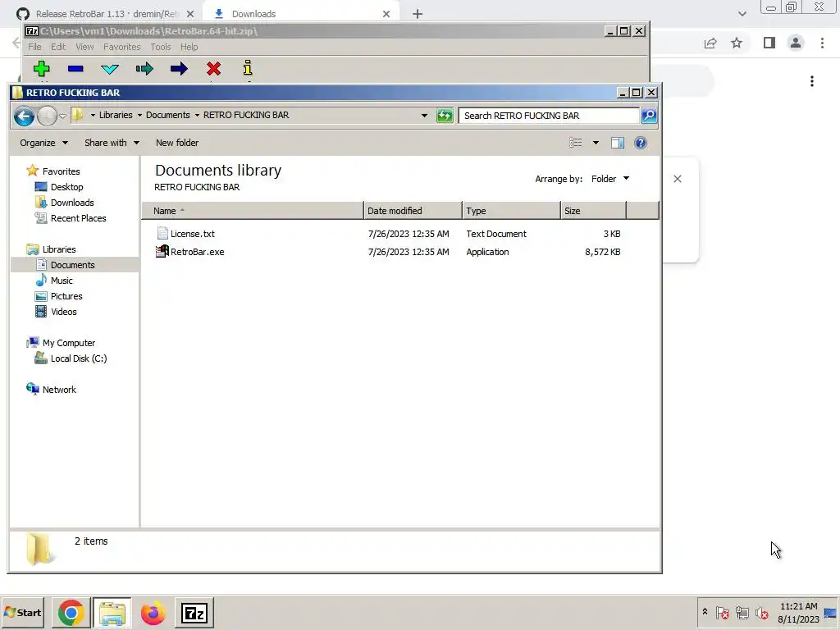Open Explorer Help question mark icon
The image size is (840, 630).
click(640, 143)
